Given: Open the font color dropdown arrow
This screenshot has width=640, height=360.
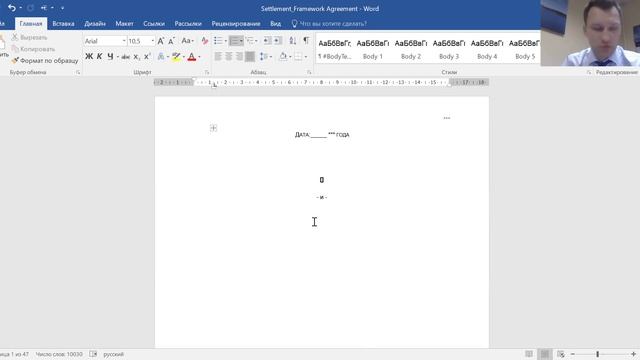Looking at the screenshot, I should (x=199, y=57).
